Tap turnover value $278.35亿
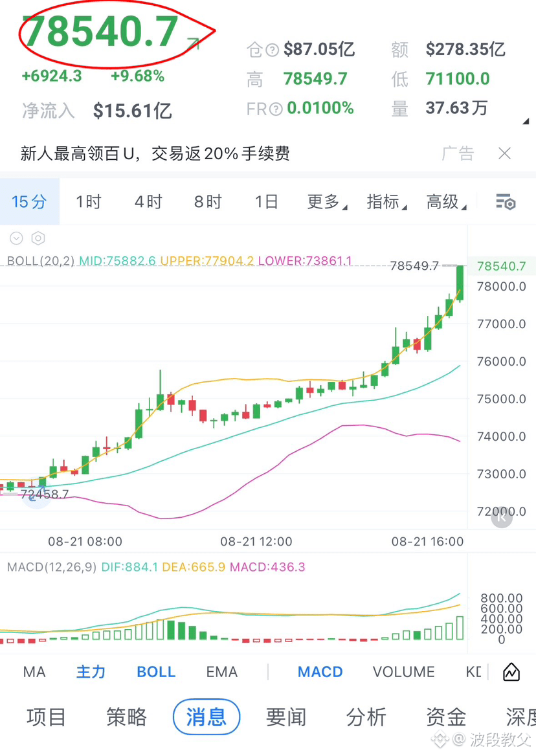Image resolution: width=536 pixels, height=756 pixels. point(465,49)
